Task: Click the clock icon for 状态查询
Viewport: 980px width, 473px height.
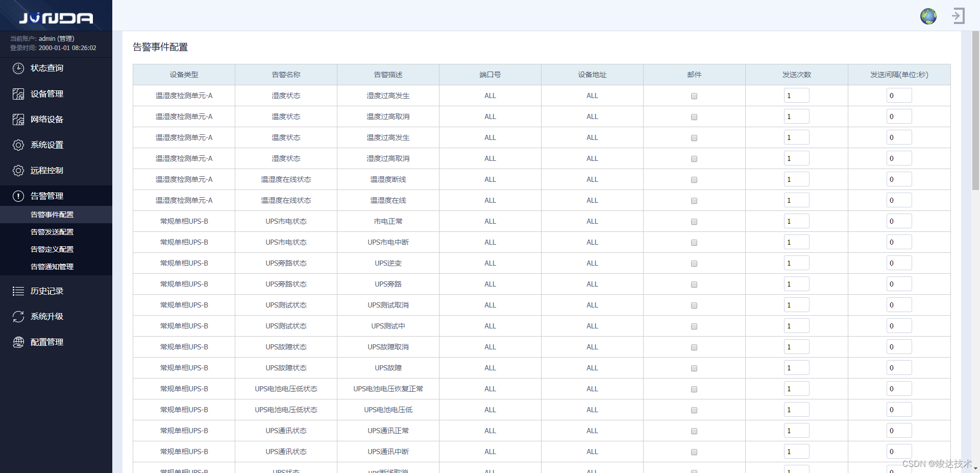Action: [x=18, y=68]
